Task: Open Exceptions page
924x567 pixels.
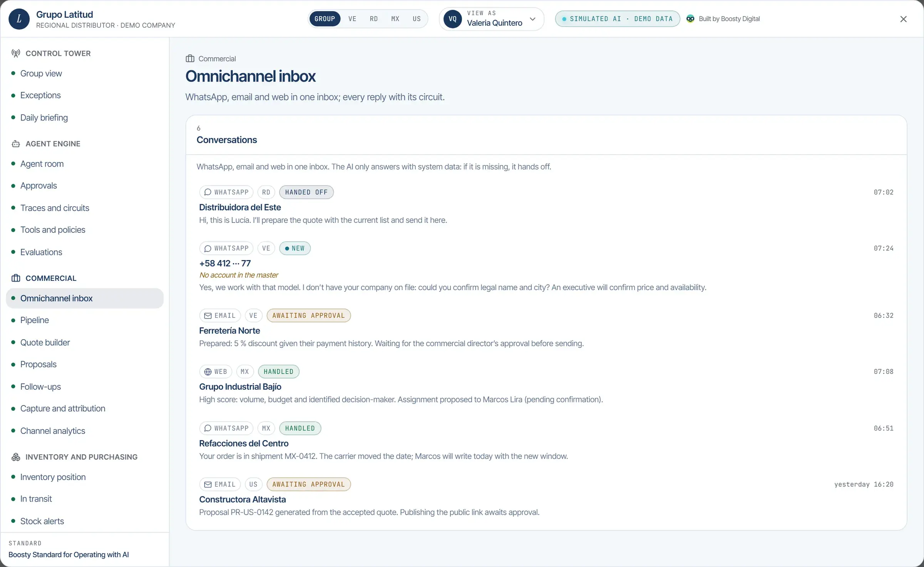Action: click(x=85, y=95)
